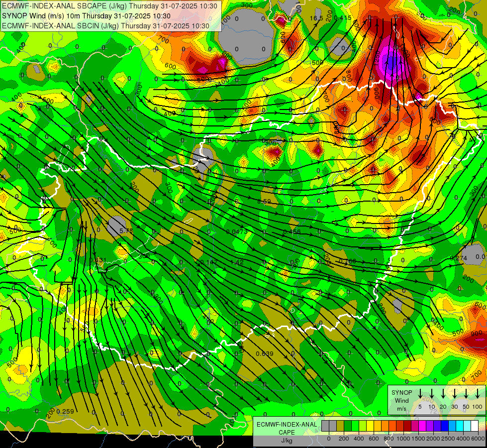Click the station value '16.5' on the map
The width and height of the screenshot is (487, 448).
pyautogui.click(x=316, y=18)
